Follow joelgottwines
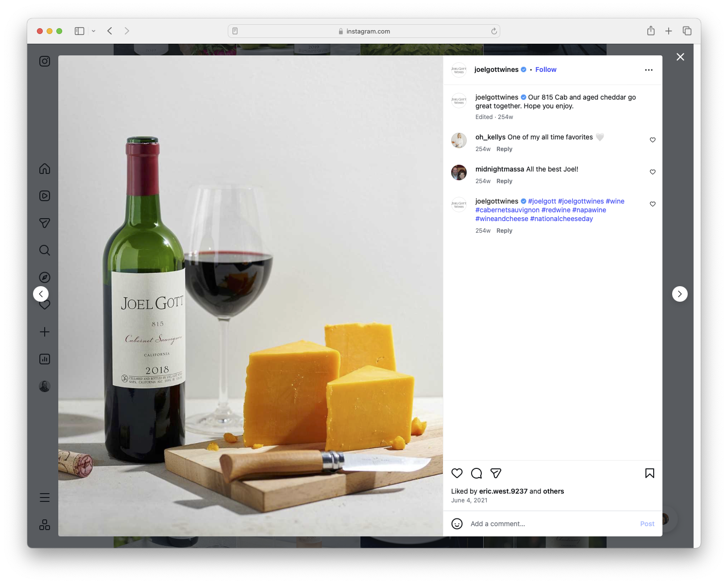728x584 pixels. [x=546, y=69]
